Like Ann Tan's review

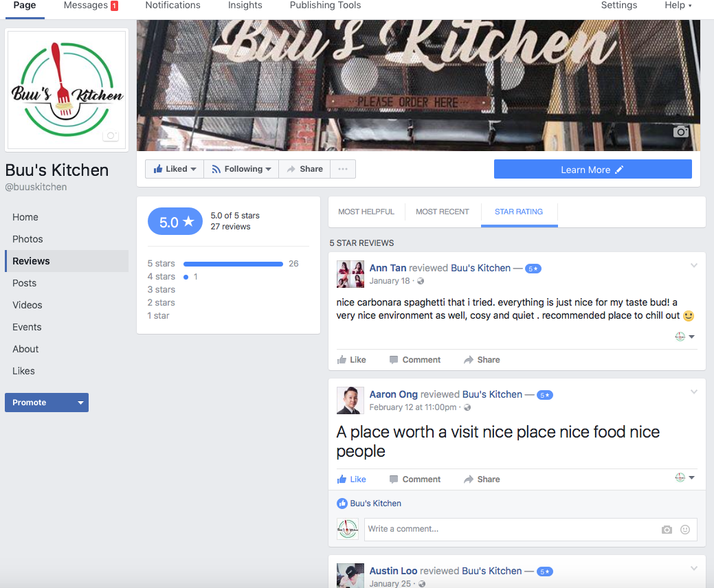click(x=352, y=359)
